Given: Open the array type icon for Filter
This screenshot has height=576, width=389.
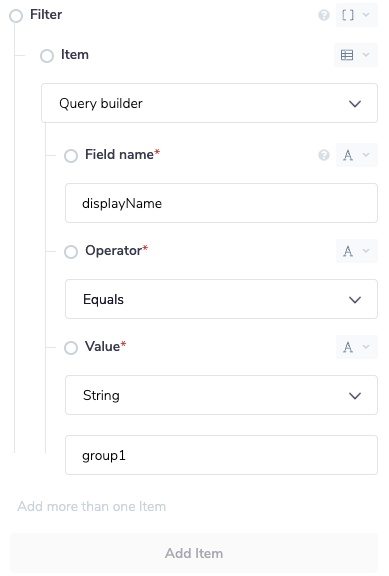Looking at the screenshot, I should pyautogui.click(x=356, y=15).
